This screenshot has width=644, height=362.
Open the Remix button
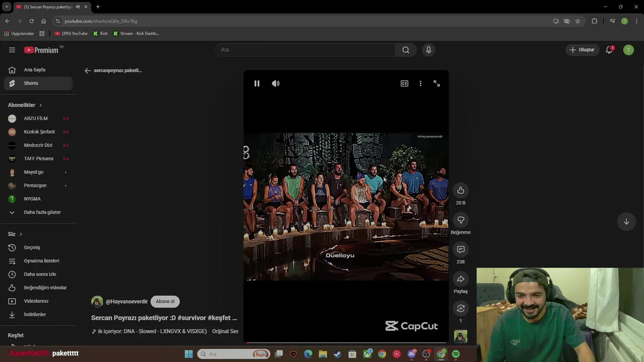(x=460, y=308)
